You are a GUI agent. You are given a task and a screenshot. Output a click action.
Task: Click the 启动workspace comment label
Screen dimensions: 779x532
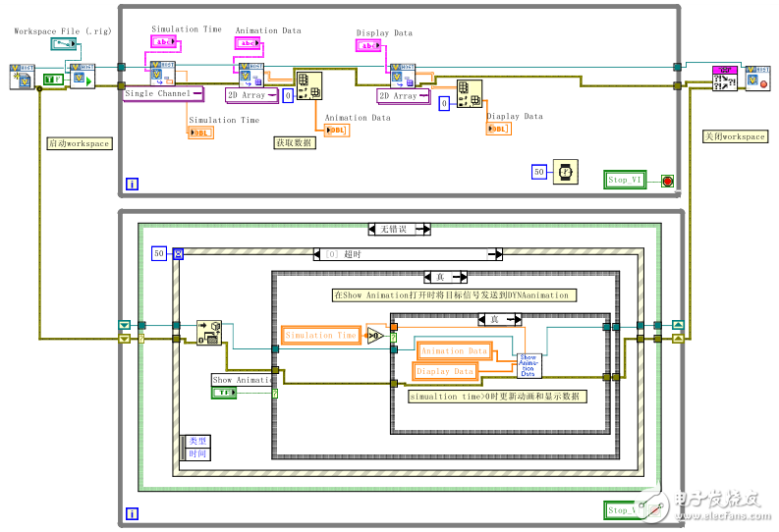pyautogui.click(x=80, y=143)
